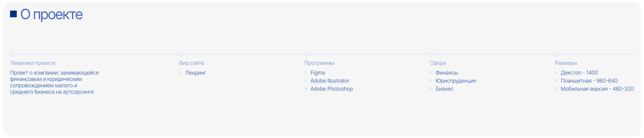This screenshot has width=644, height=138.
Task: Select the Юриспруденция list entry
Action: pos(456,81)
